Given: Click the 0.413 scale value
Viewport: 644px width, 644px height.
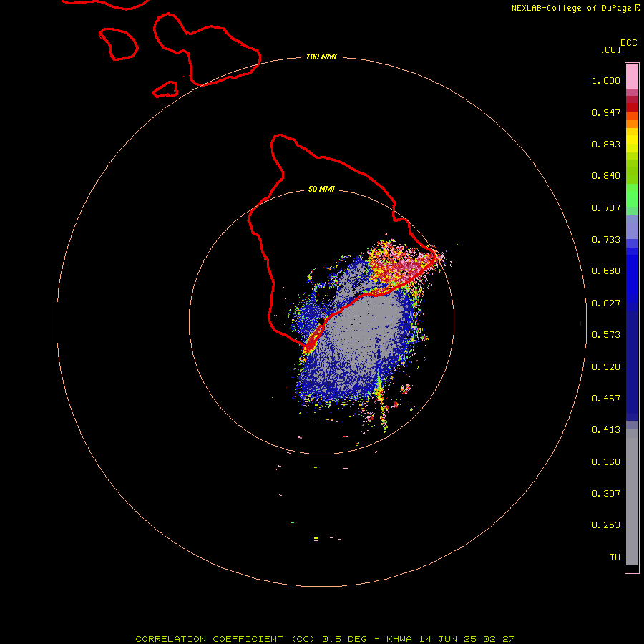Looking at the screenshot, I should [x=606, y=430].
